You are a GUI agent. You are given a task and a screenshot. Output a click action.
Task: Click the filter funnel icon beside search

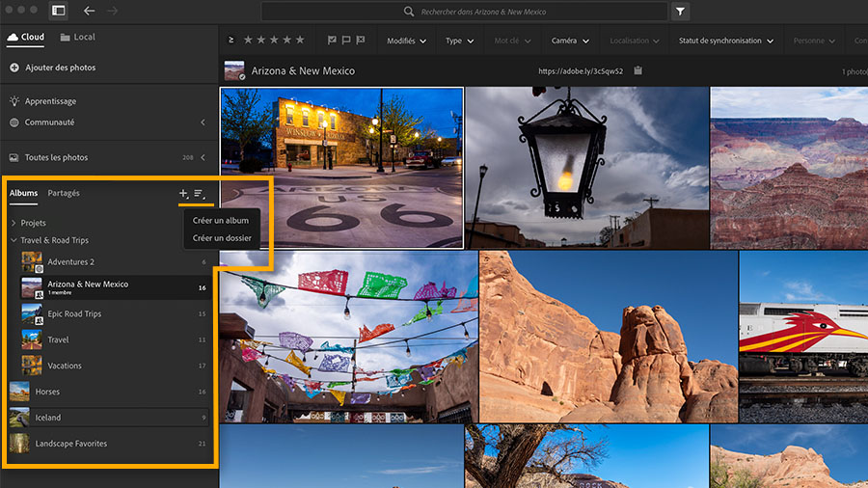coord(681,12)
